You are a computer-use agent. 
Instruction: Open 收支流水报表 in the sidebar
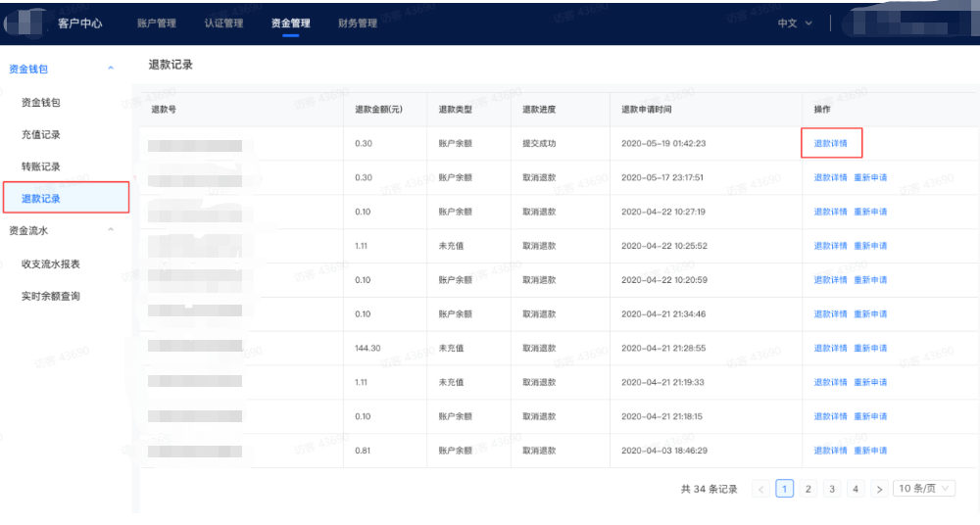[50, 263]
